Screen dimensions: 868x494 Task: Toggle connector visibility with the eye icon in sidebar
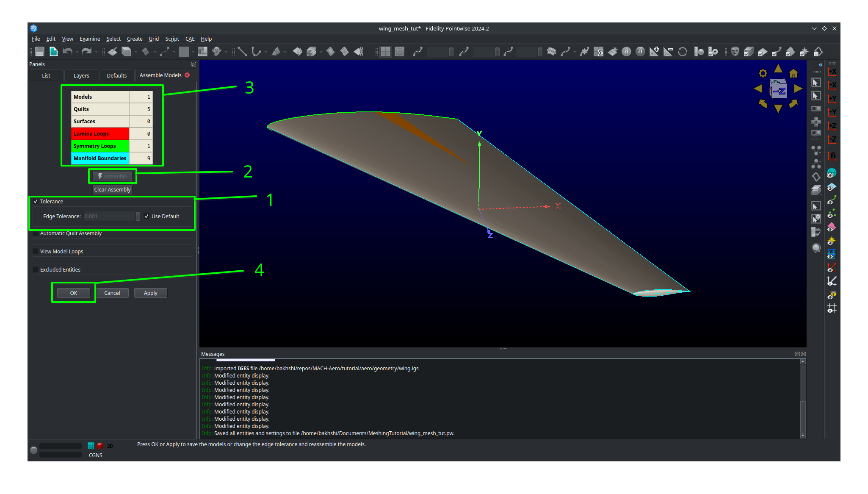(832, 200)
